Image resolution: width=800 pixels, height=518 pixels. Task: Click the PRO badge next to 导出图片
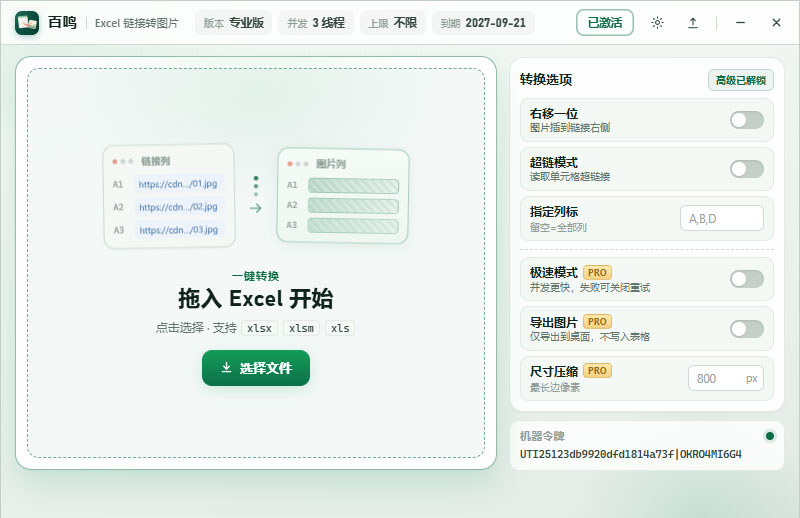[597, 322]
